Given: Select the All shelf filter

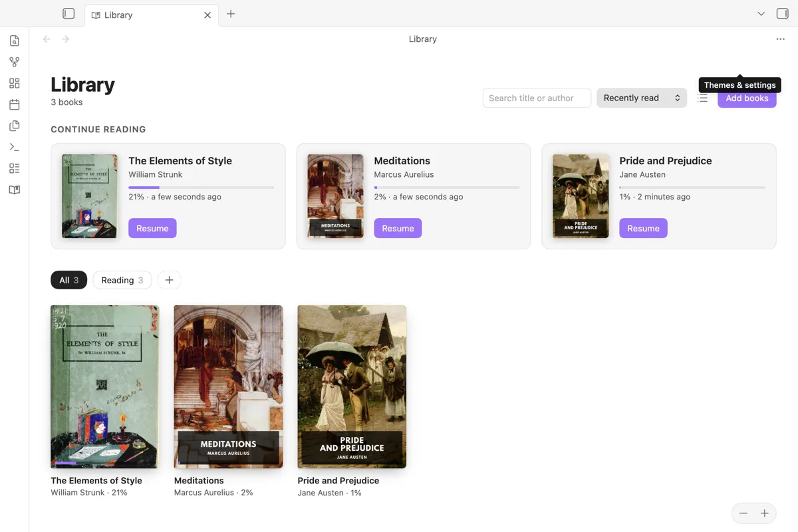Looking at the screenshot, I should point(68,280).
